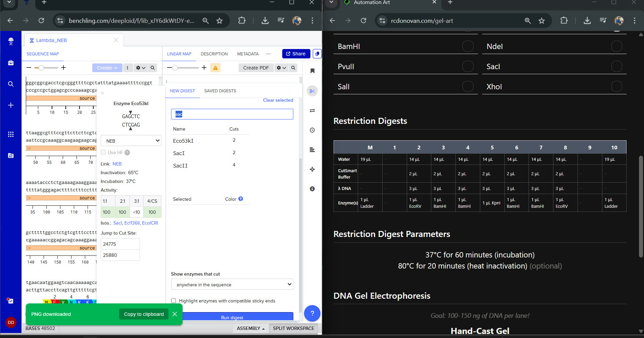This screenshot has width=644, height=338.
Task: Click the info icon in right sidebar
Action: (312, 189)
